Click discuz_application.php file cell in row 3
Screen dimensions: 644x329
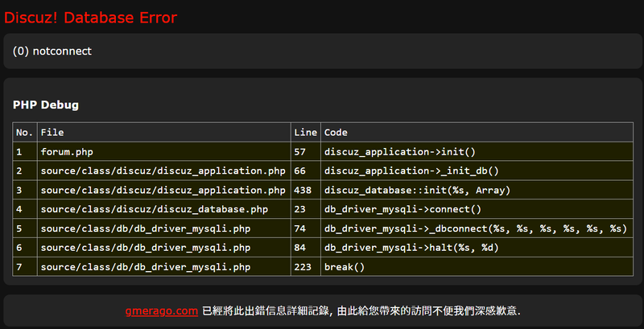pyautogui.click(x=164, y=190)
